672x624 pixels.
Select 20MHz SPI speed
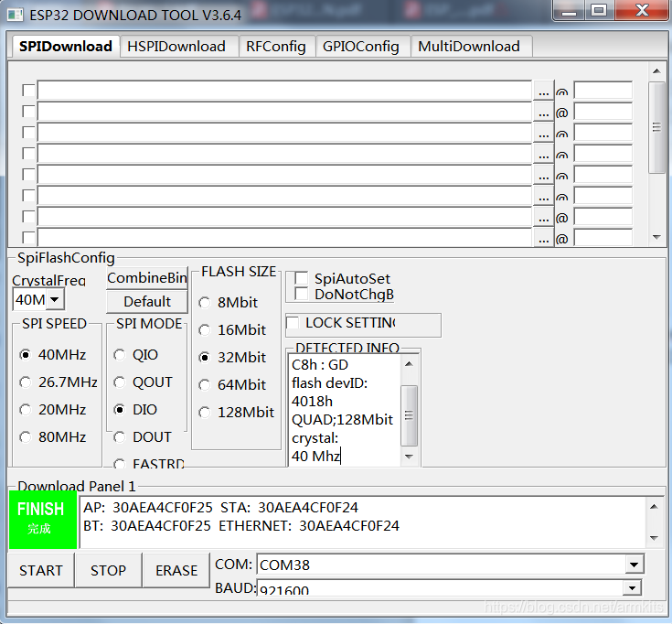coord(26,410)
